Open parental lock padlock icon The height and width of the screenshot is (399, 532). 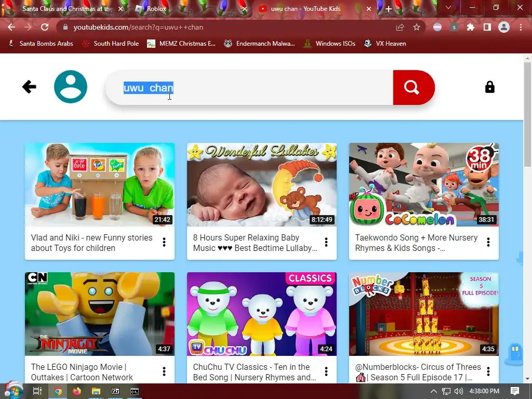[x=489, y=87]
